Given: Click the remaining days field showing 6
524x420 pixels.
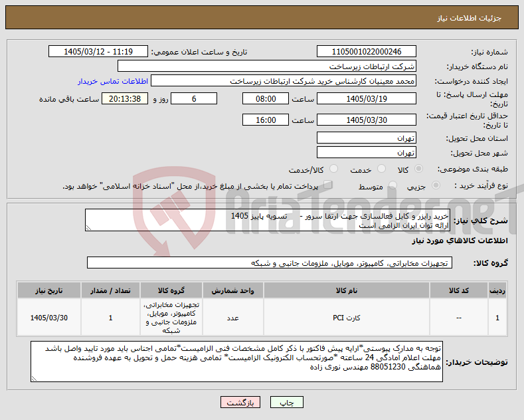Looking at the screenshot, I should coord(194,98).
